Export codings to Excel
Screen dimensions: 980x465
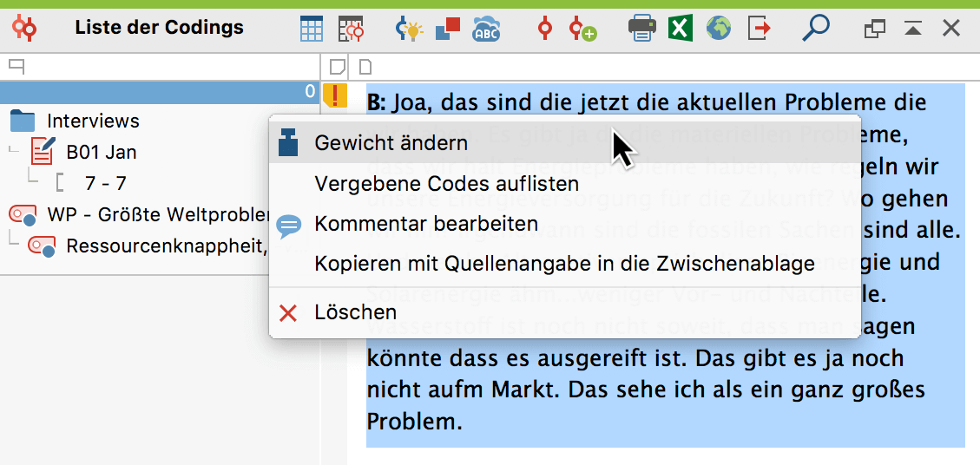click(x=681, y=29)
